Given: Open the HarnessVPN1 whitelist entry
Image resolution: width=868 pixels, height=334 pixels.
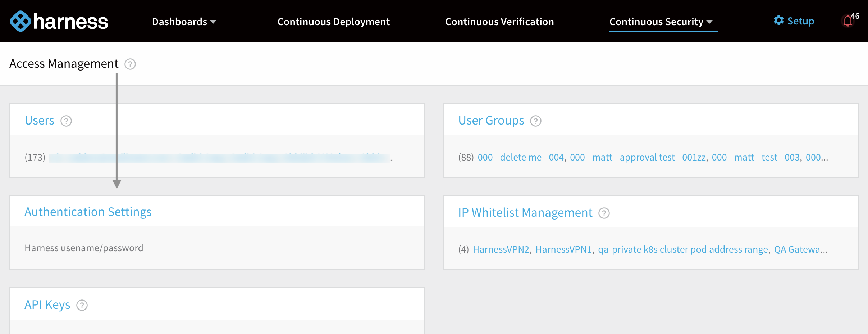Looking at the screenshot, I should (x=564, y=249).
